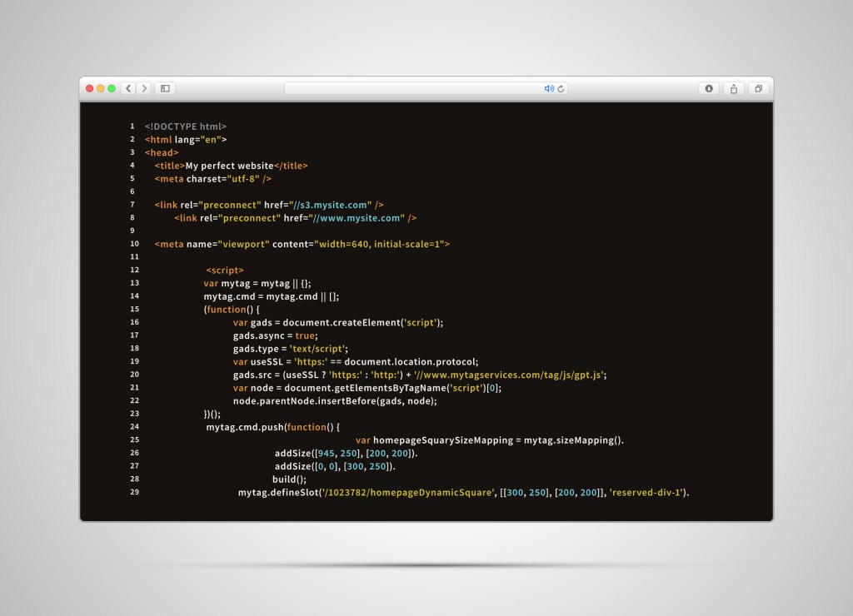The image size is (853, 616).
Task: Minimize the window with yellow button
Action: pos(101,88)
